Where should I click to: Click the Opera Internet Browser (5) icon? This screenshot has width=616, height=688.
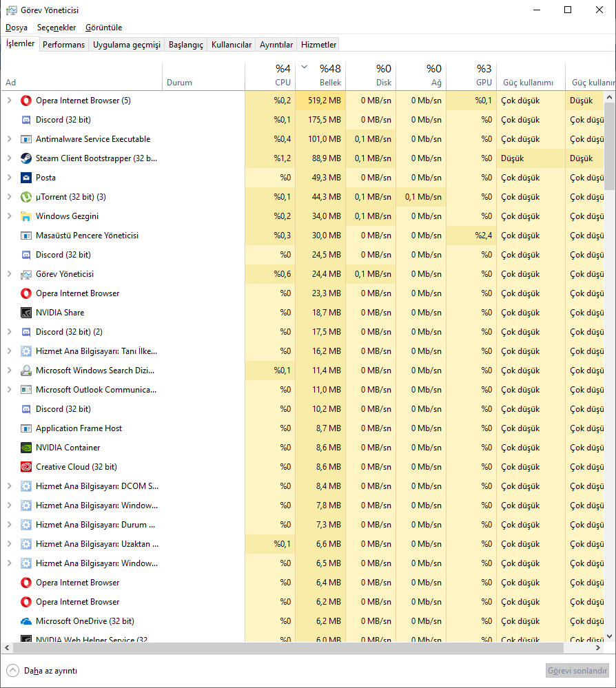26,101
